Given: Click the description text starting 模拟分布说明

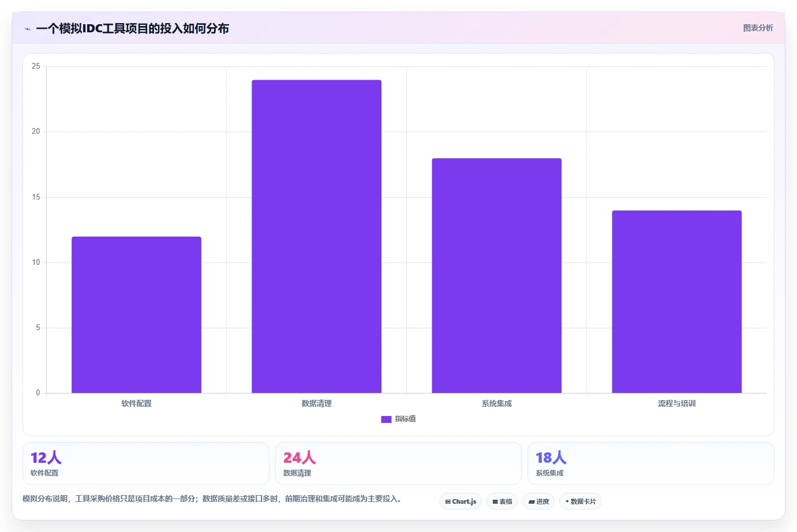Looking at the screenshot, I should 212,499.
